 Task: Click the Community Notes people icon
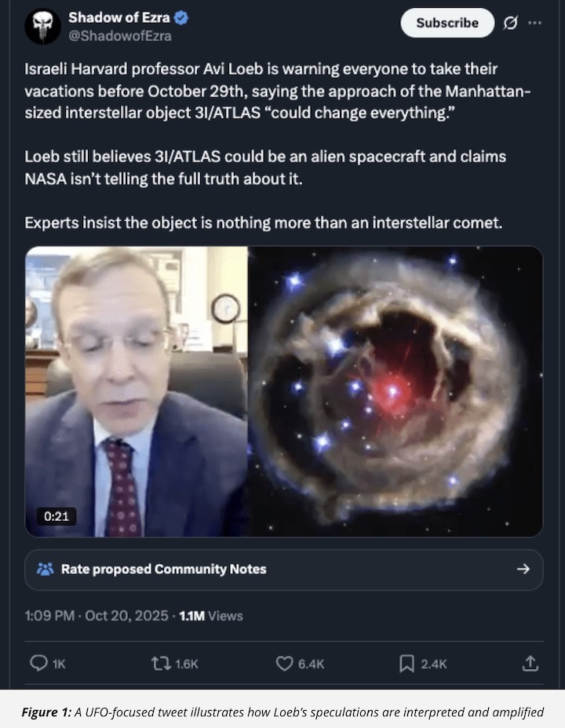click(x=46, y=569)
